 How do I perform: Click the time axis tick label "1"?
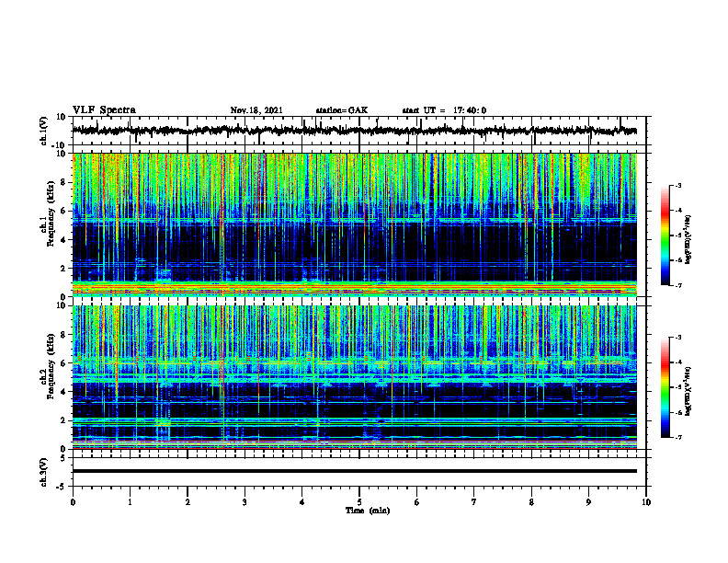pyautogui.click(x=130, y=502)
